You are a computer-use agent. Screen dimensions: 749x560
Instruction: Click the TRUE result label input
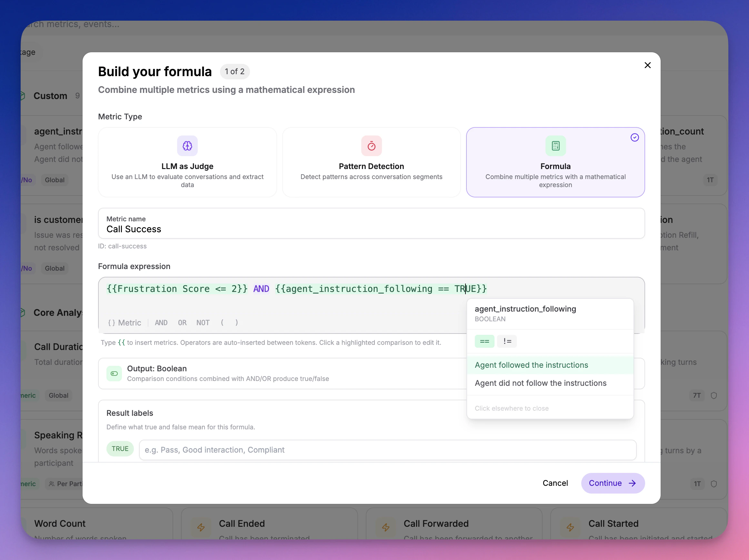(387, 450)
